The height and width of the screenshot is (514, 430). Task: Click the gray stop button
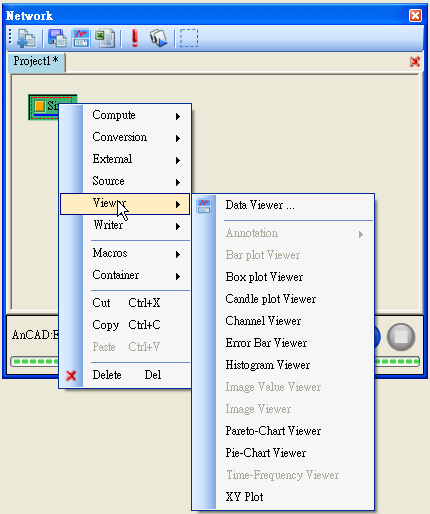tap(401, 337)
